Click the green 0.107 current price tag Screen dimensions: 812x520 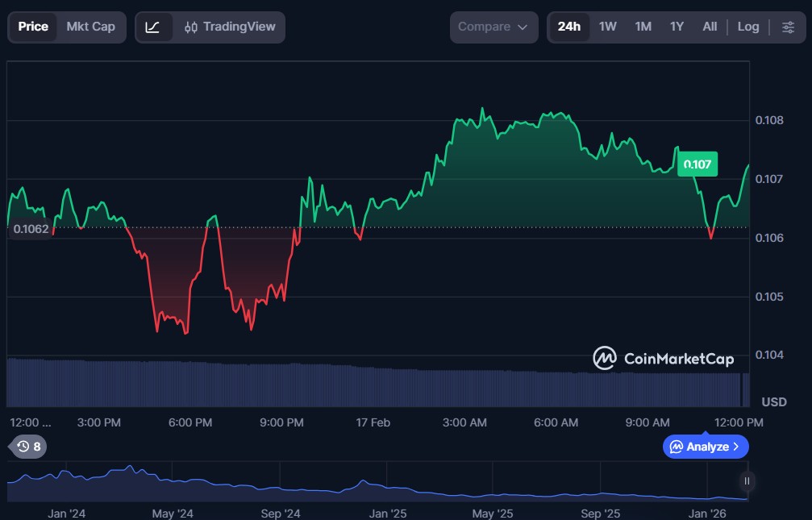(x=697, y=164)
